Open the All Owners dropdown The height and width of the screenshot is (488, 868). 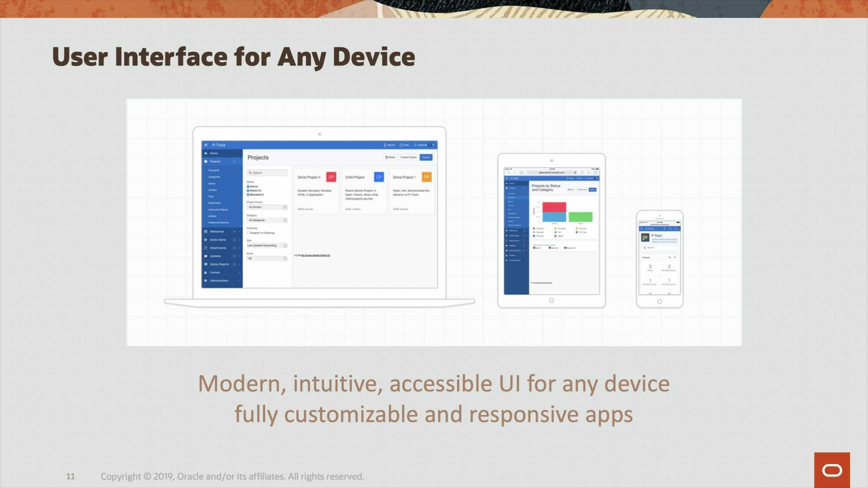(x=267, y=207)
